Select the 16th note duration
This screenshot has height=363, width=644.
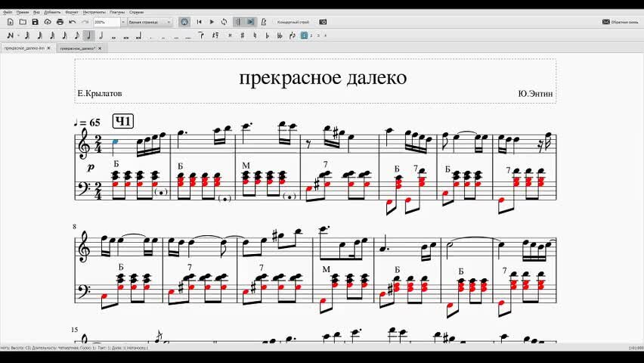click(64, 36)
